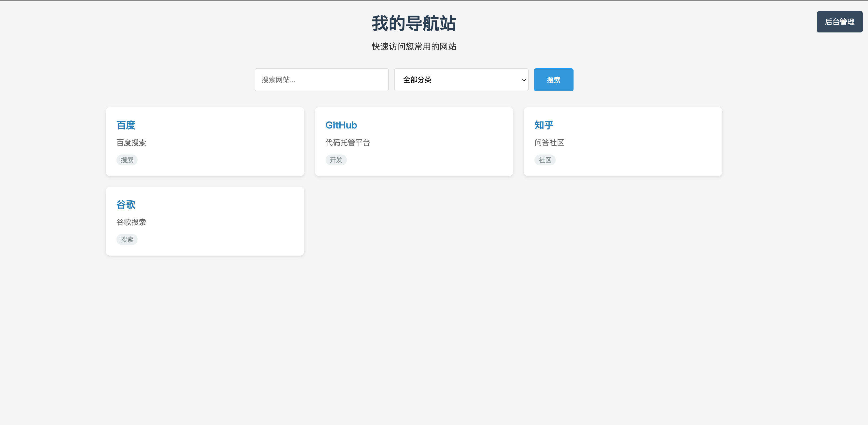The image size is (868, 425).
Task: Open the 百度 website link
Action: pos(126,125)
